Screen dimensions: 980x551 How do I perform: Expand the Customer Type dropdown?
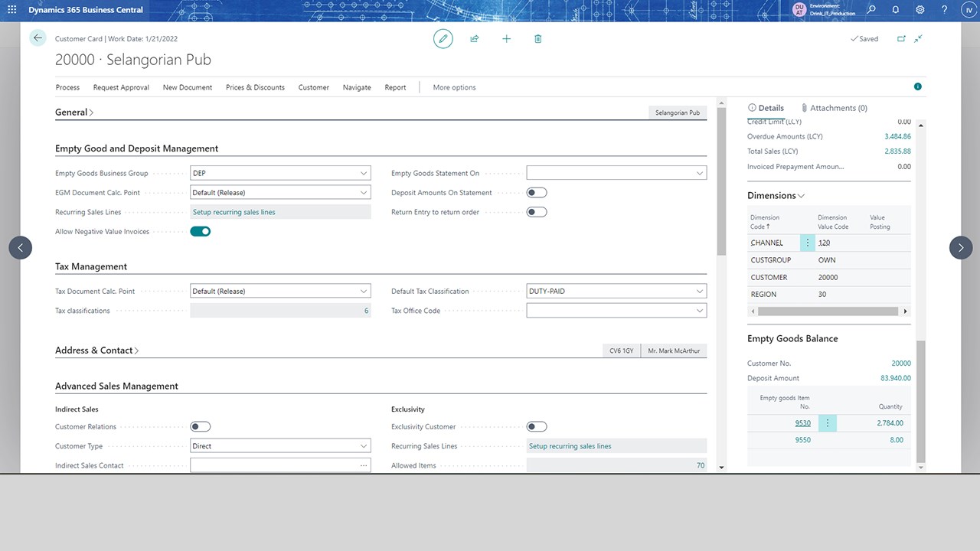coord(363,446)
